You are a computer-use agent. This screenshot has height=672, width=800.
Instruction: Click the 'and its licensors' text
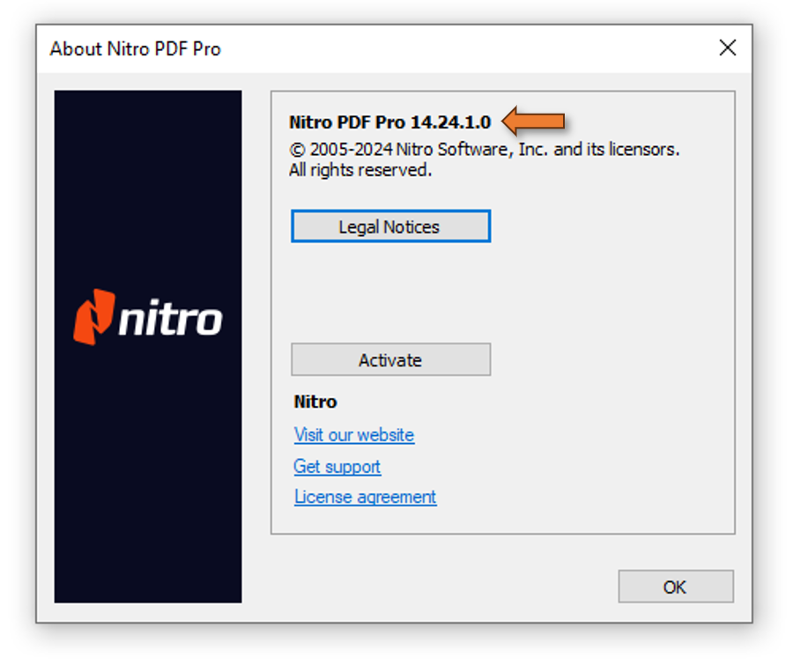(617, 150)
